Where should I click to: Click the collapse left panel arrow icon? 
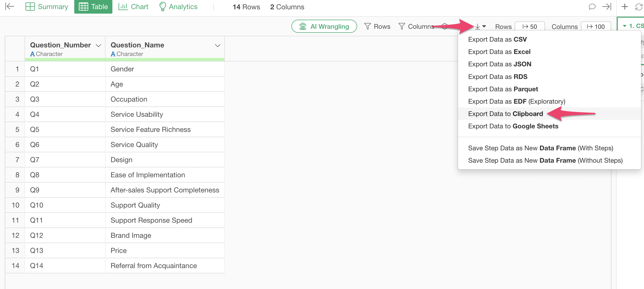[x=10, y=7]
